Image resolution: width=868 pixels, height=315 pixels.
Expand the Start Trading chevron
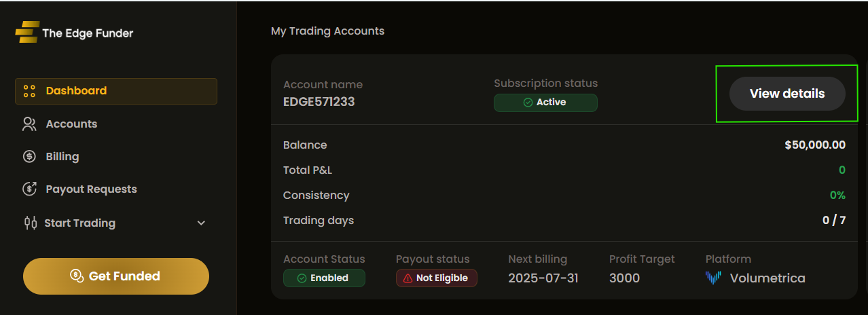pyautogui.click(x=201, y=223)
